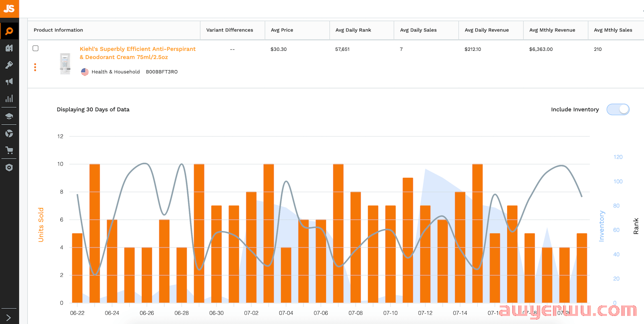The height and width of the screenshot is (324, 644).
Task: Click the Avg Mthly Revenue column header
Action: tap(552, 30)
